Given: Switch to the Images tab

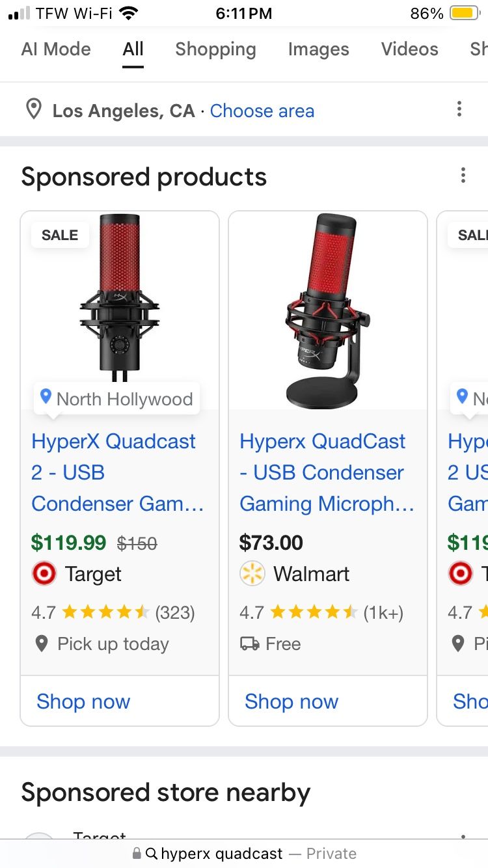Looking at the screenshot, I should (x=318, y=49).
